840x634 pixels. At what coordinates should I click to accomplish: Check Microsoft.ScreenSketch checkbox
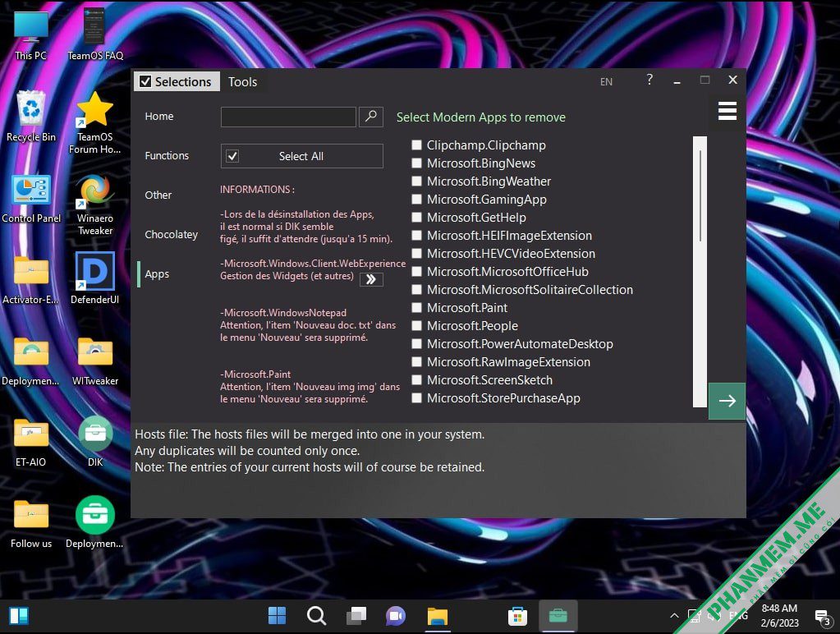tap(416, 380)
